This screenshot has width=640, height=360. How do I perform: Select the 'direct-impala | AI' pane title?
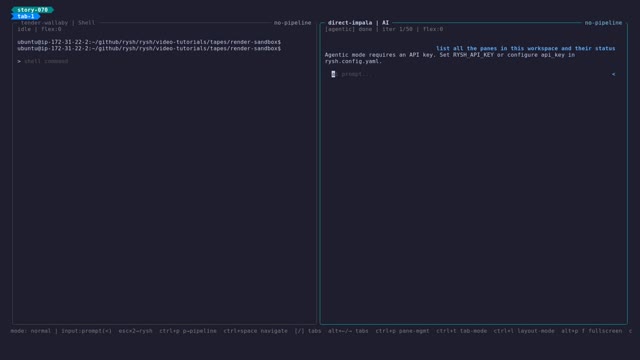click(x=358, y=23)
